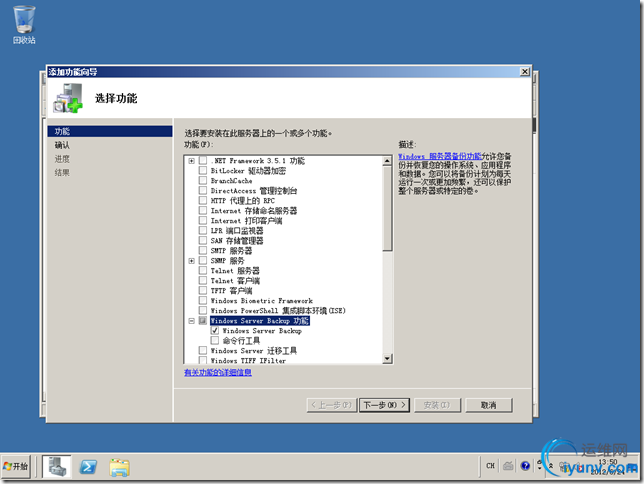Select the 功能 wizard step

110,131
